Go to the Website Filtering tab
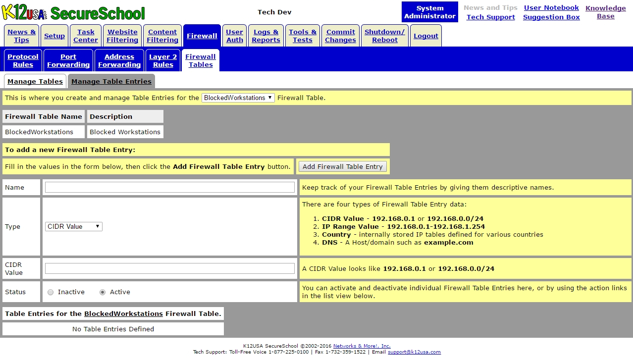This screenshot has width=633, height=364. pos(122,36)
